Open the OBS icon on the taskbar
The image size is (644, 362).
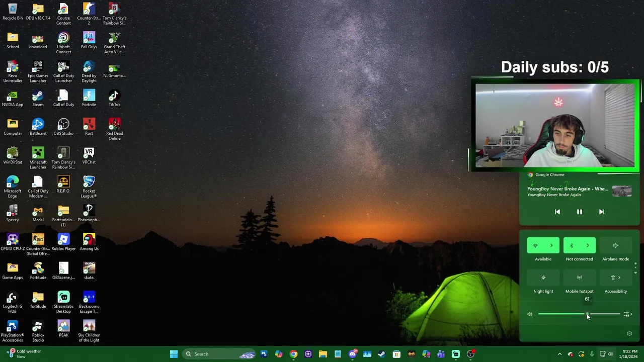(x=470, y=354)
